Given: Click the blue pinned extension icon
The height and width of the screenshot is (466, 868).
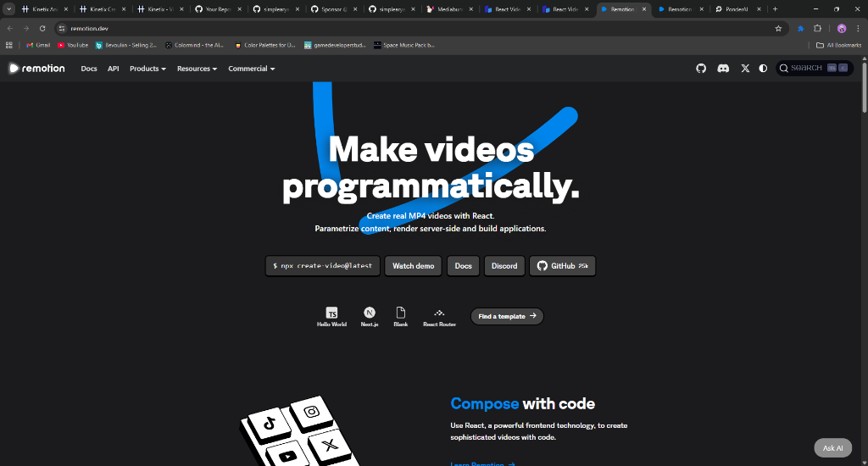Looking at the screenshot, I should [x=800, y=28].
